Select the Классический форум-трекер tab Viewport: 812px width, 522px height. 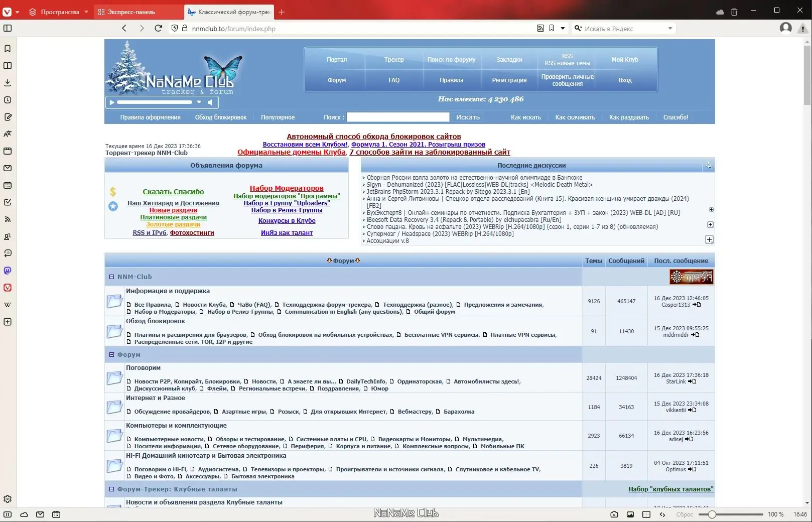pos(230,12)
